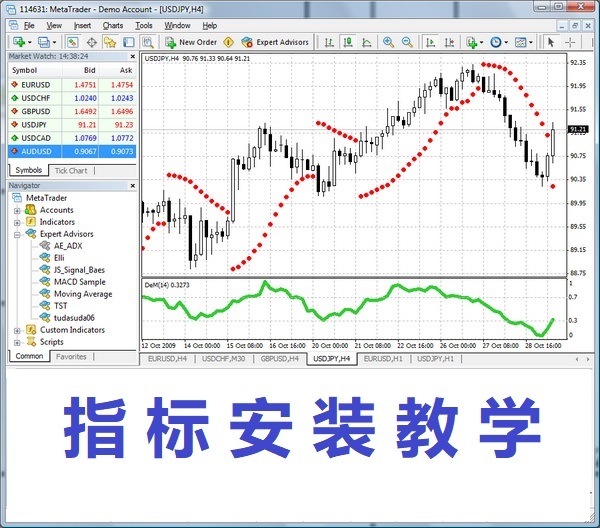
Task: Select the arrow Cursor tool
Action: pyautogui.click(x=551, y=42)
